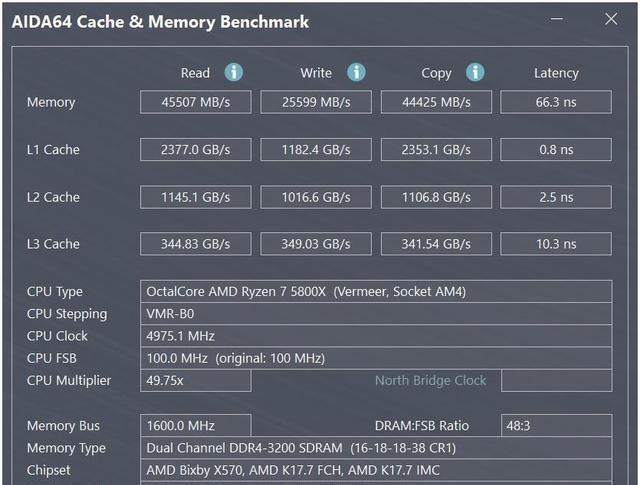This screenshot has width=640, height=485.
Task: Click the Memory Latency 66.3 ns value
Action: click(x=556, y=102)
